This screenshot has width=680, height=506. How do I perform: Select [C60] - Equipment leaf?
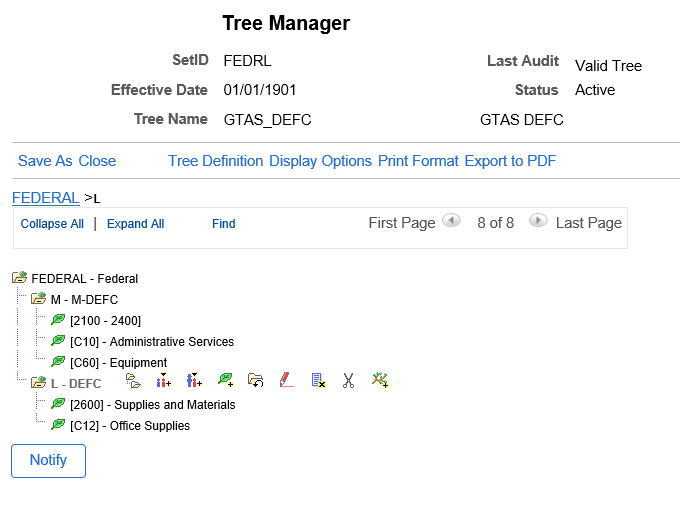pos(118,362)
